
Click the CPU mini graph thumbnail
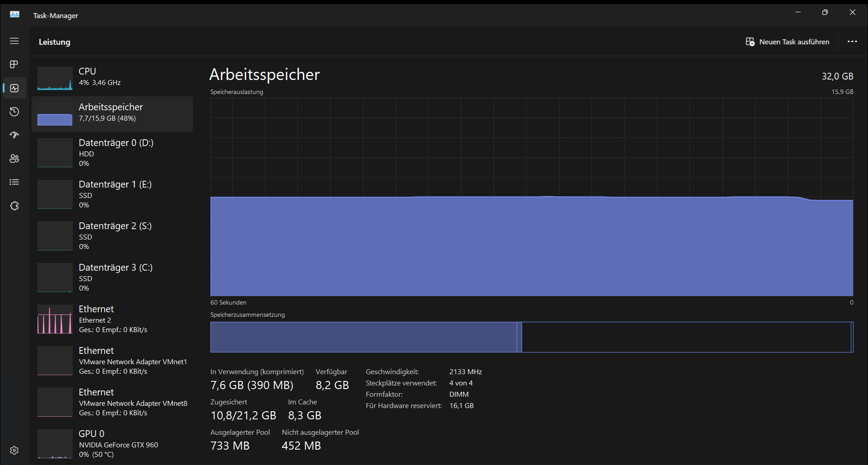[x=55, y=78]
